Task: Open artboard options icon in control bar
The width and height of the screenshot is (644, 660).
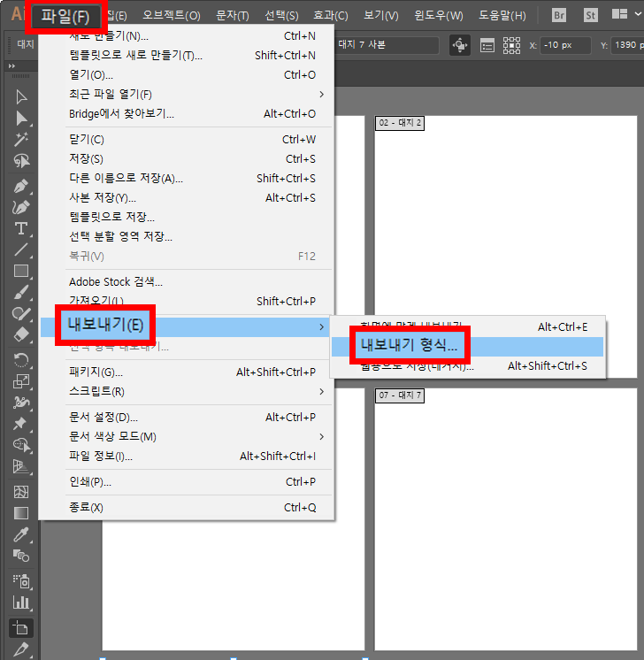Action: click(487, 45)
